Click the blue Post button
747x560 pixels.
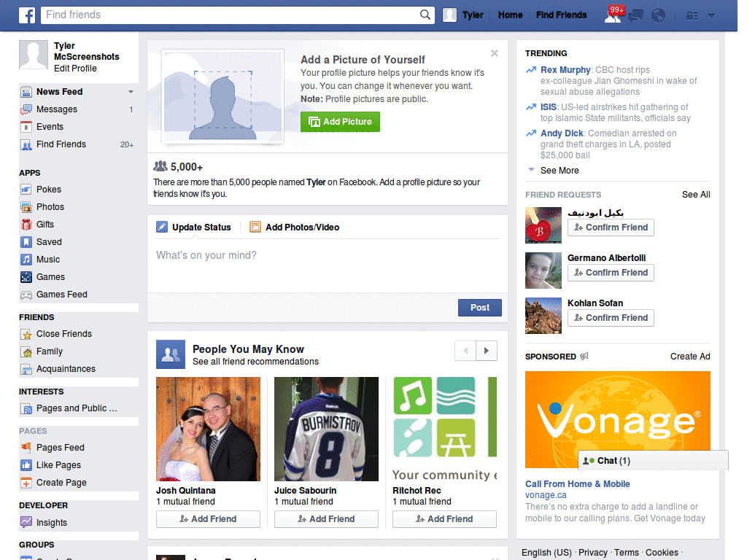pos(480,308)
